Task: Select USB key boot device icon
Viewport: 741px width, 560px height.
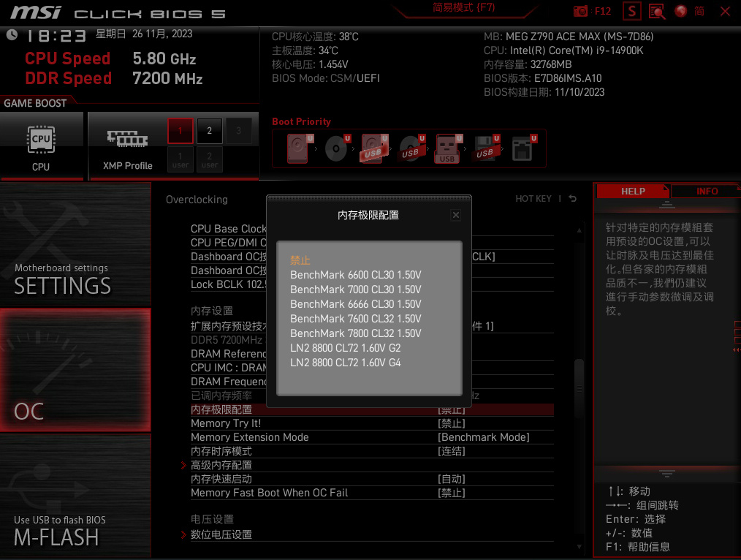Action: (x=448, y=148)
